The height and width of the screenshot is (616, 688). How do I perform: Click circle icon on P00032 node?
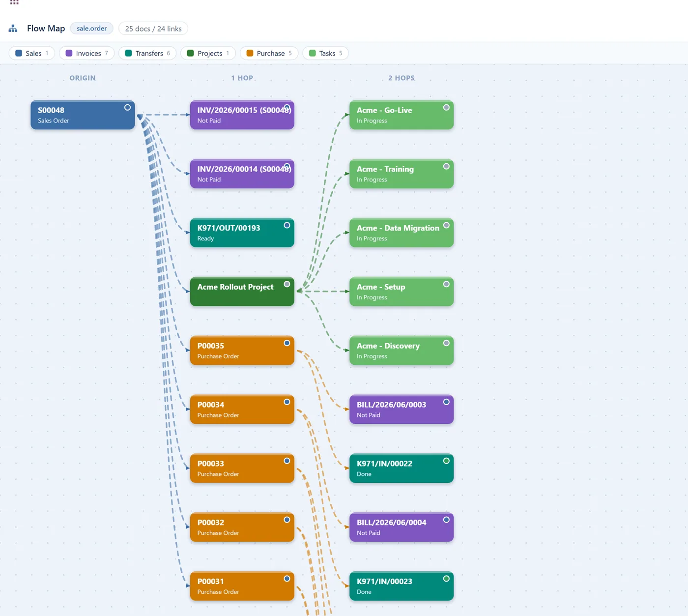(x=287, y=520)
